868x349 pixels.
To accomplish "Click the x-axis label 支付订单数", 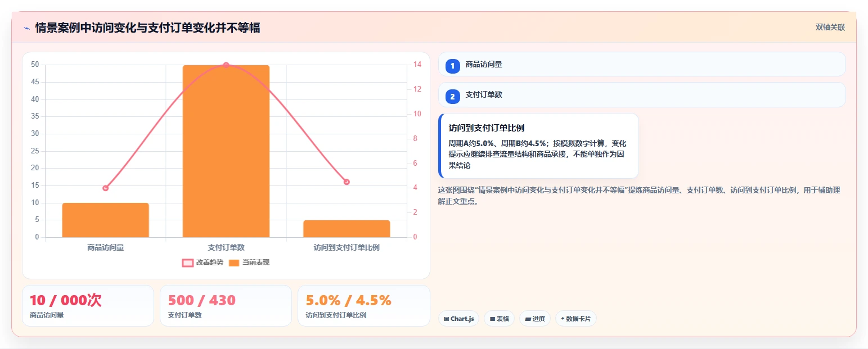I will [226, 247].
